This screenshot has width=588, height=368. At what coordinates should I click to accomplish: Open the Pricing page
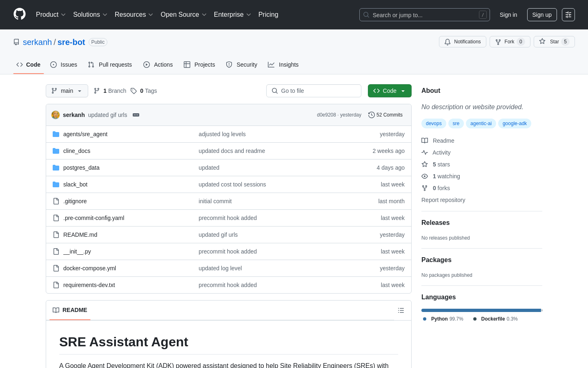[268, 15]
